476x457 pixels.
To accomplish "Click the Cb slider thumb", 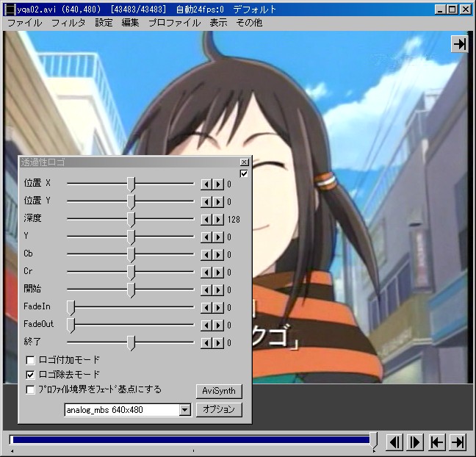I will (x=131, y=255).
